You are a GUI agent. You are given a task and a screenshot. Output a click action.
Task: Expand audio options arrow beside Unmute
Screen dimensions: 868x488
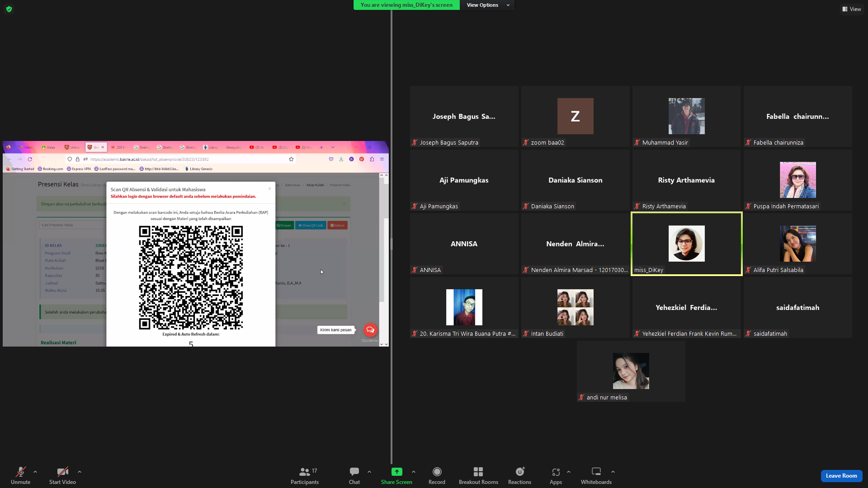[35, 472]
